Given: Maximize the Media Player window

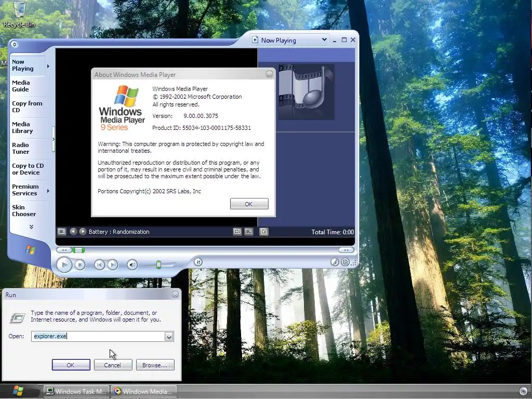Looking at the screenshot, I should click(x=344, y=39).
